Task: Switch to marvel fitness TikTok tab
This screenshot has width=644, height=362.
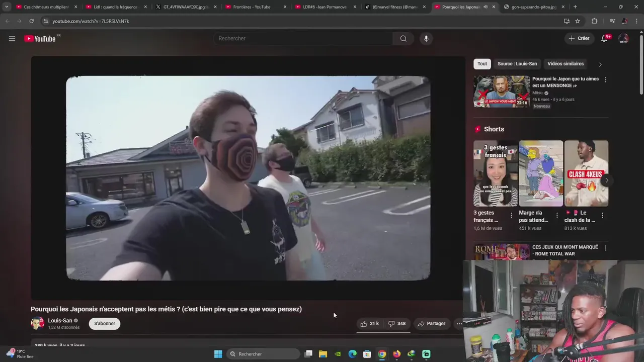Action: point(394,7)
